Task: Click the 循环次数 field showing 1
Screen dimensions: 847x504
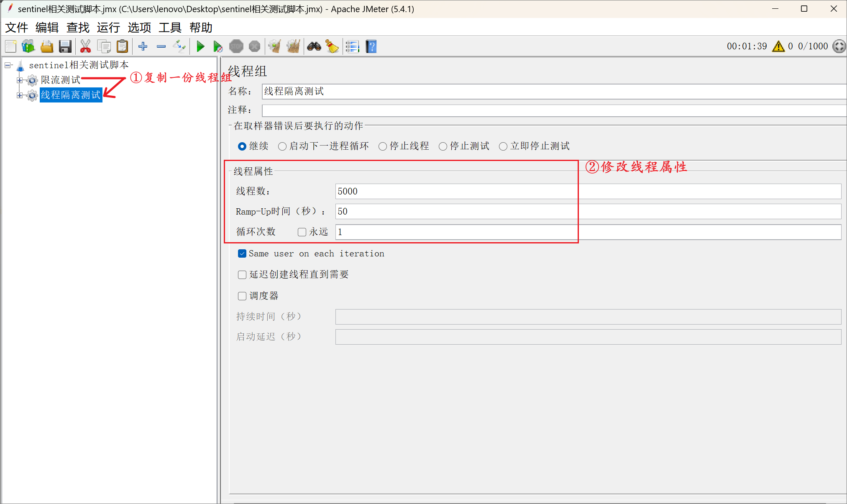Action: pos(588,232)
